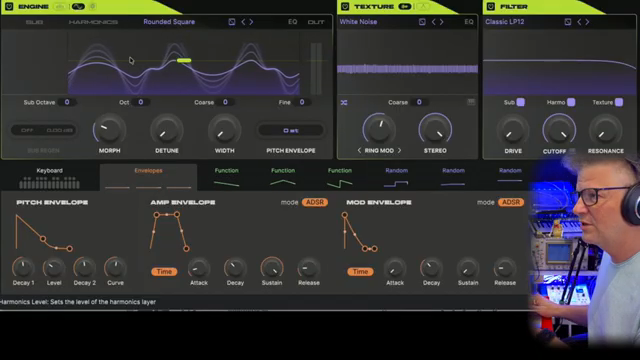The height and width of the screenshot is (360, 640).
Task: Click the Sub Octave value field
Action: coord(67,102)
